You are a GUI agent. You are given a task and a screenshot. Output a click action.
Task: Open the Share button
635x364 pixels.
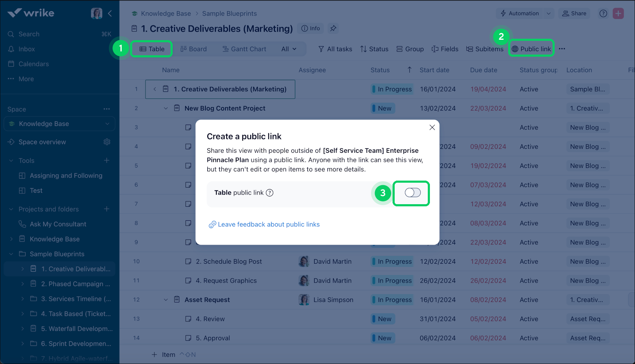[574, 13]
